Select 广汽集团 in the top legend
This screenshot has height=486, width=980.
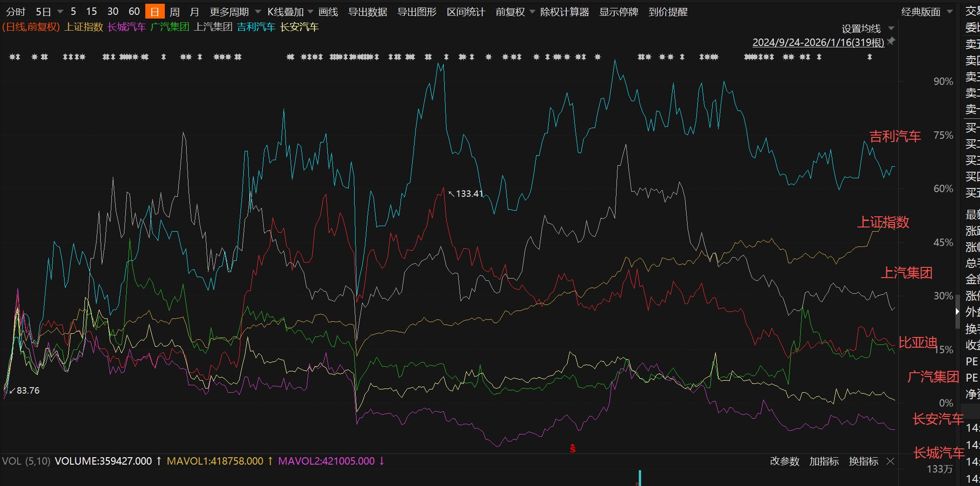(x=170, y=27)
